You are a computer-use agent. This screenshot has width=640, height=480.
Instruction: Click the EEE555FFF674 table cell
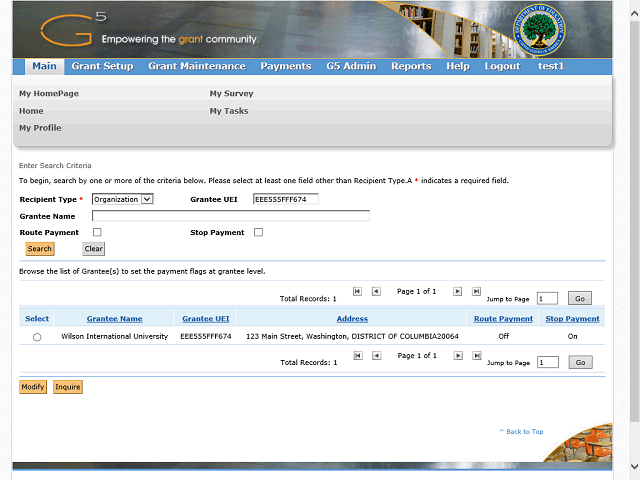pyautogui.click(x=206, y=336)
